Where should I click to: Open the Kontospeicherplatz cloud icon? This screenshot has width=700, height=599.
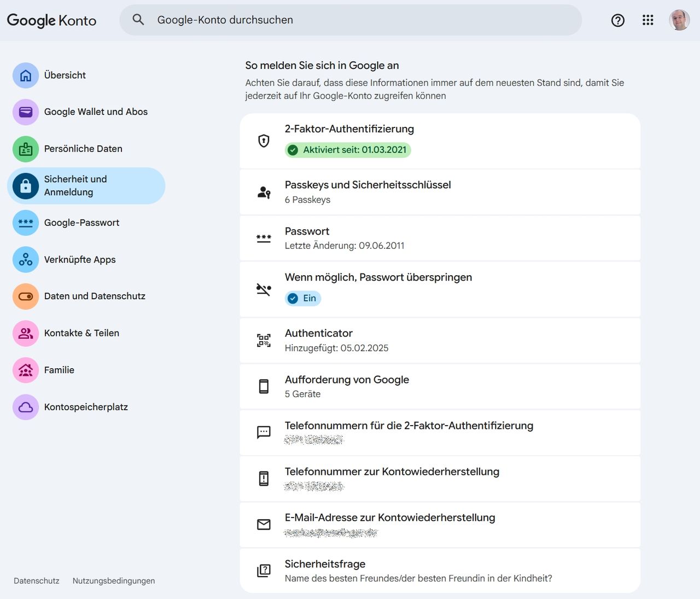point(26,407)
